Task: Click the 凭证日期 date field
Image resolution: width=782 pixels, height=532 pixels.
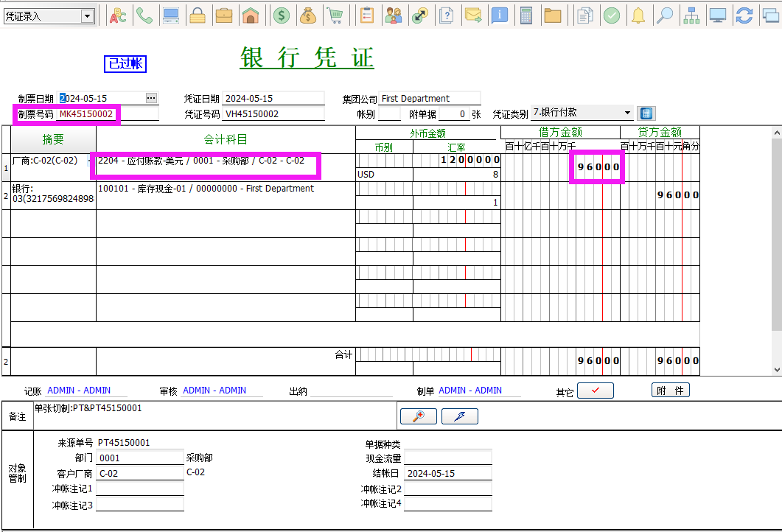Action: pos(273,99)
